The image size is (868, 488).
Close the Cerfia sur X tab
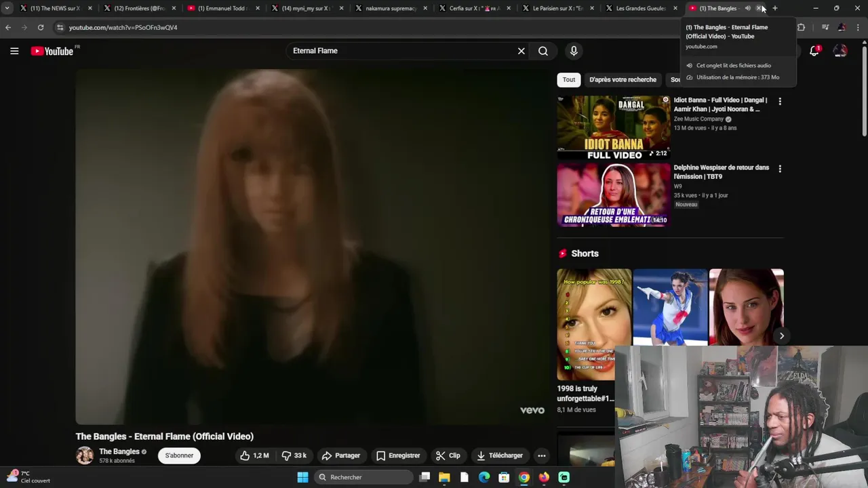(x=508, y=8)
